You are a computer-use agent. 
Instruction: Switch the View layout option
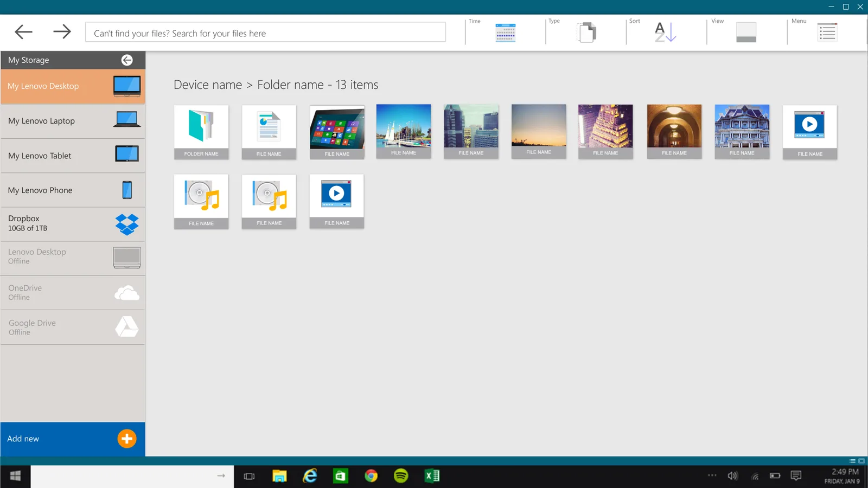746,33
